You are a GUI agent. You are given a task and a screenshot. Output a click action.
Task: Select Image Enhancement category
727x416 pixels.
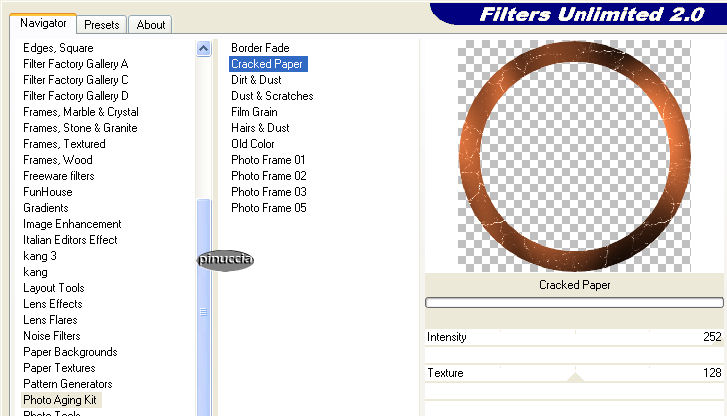click(x=72, y=224)
